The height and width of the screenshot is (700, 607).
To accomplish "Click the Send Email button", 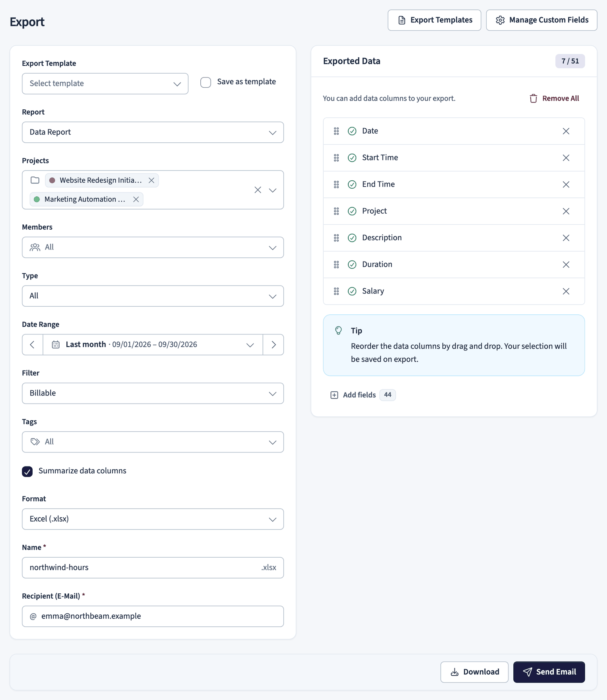I will click(549, 672).
